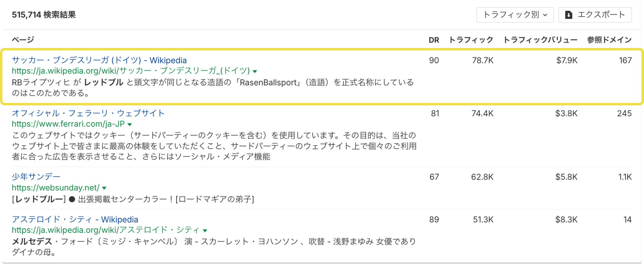Screen dimensions: 644x264
Task: Expand the websunday.net URL dropdown arrow
Action: pyautogui.click(x=104, y=188)
